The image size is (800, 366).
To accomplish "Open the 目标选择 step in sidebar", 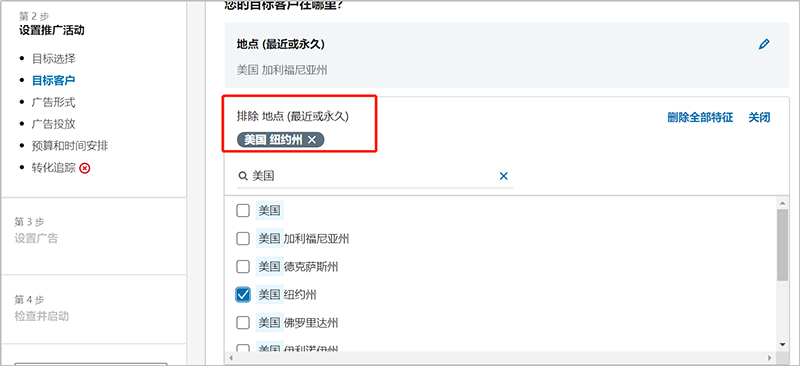I will point(54,59).
